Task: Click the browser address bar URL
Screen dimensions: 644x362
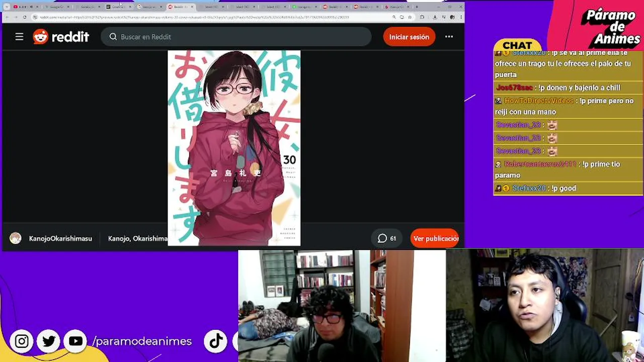Action: 194,17
